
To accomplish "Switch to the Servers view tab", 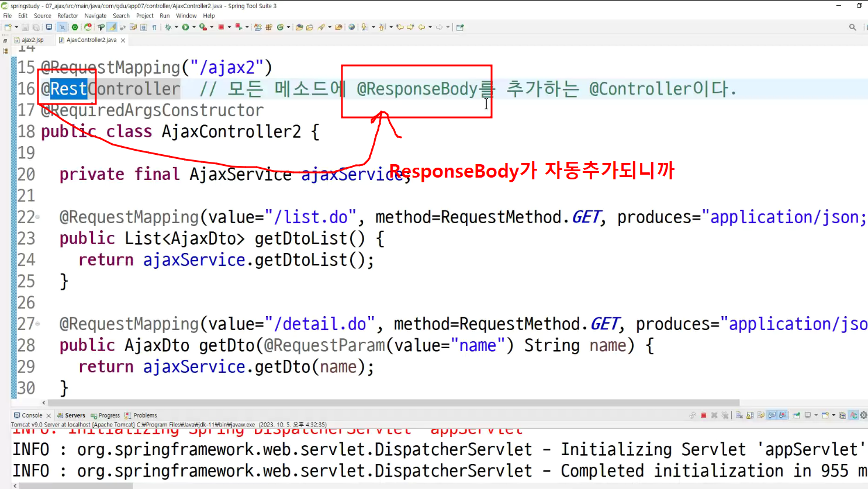I will point(71,415).
